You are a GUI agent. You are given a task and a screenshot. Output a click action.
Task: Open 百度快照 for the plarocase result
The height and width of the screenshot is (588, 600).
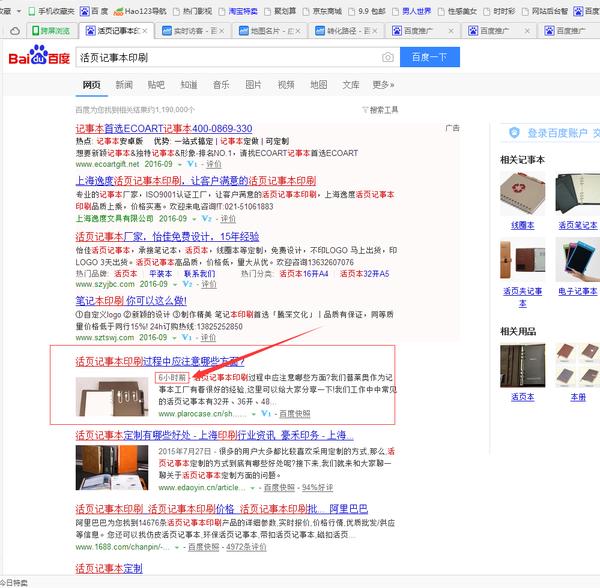(x=295, y=414)
